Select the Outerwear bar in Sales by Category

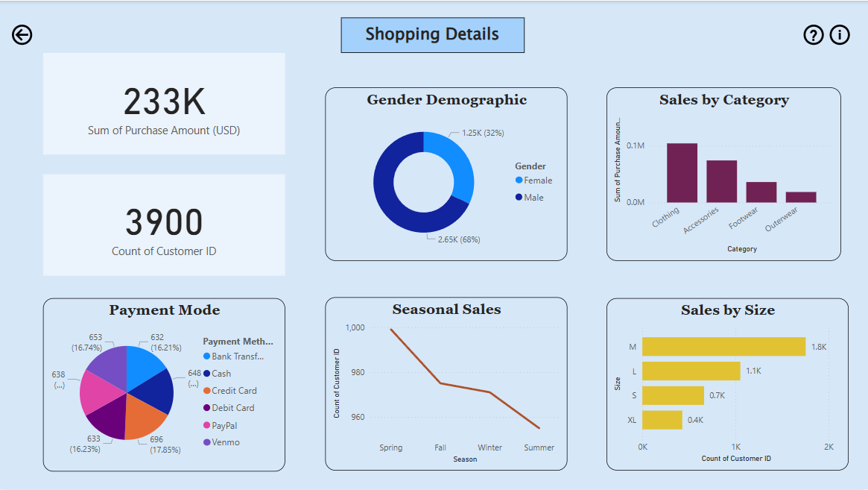pyautogui.click(x=801, y=198)
